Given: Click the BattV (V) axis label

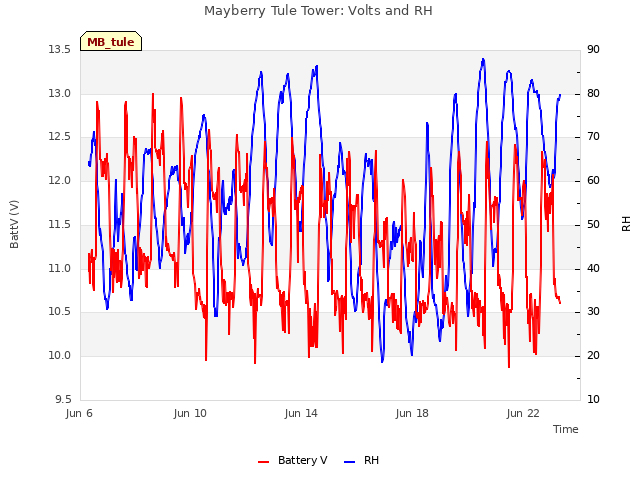Looking at the screenshot, I should click(14, 224).
